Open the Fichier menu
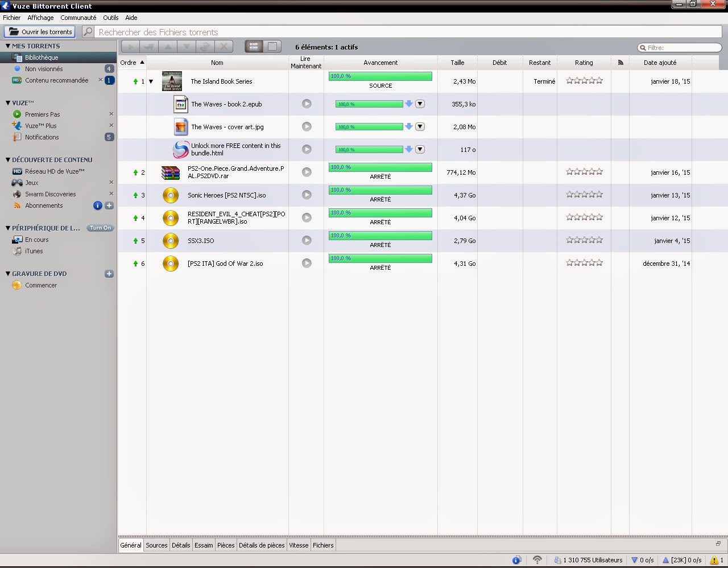The image size is (728, 568). 12,18
